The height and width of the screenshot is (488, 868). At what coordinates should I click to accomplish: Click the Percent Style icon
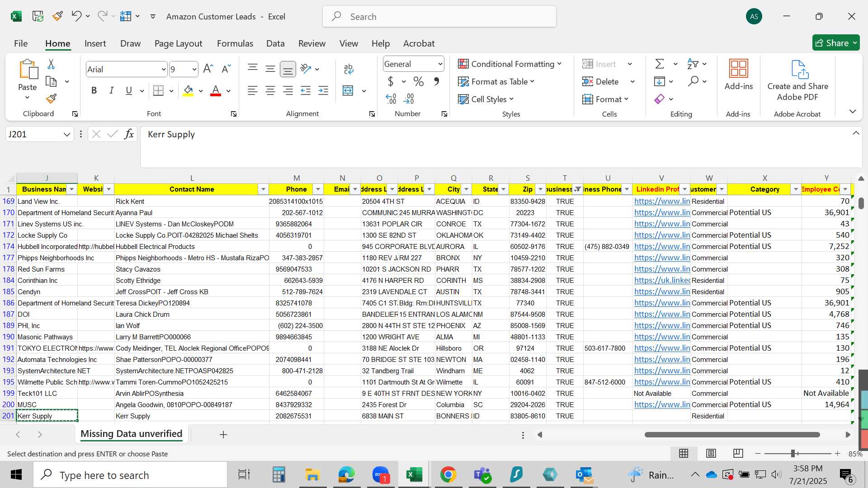click(x=419, y=82)
